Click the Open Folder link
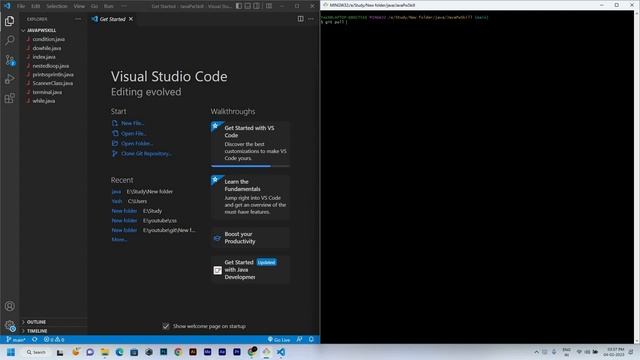The height and width of the screenshot is (360, 640). click(x=137, y=144)
